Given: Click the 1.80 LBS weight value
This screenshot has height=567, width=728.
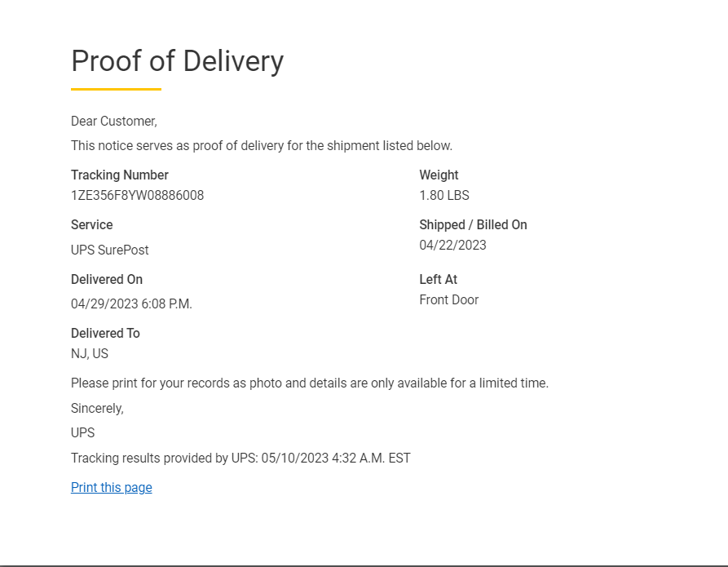Looking at the screenshot, I should (x=444, y=196).
